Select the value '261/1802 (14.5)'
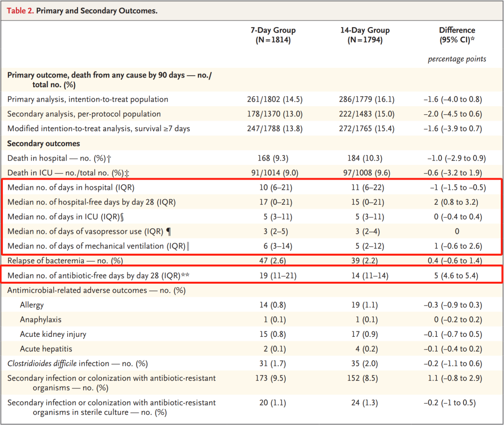The image size is (504, 425). (x=274, y=99)
